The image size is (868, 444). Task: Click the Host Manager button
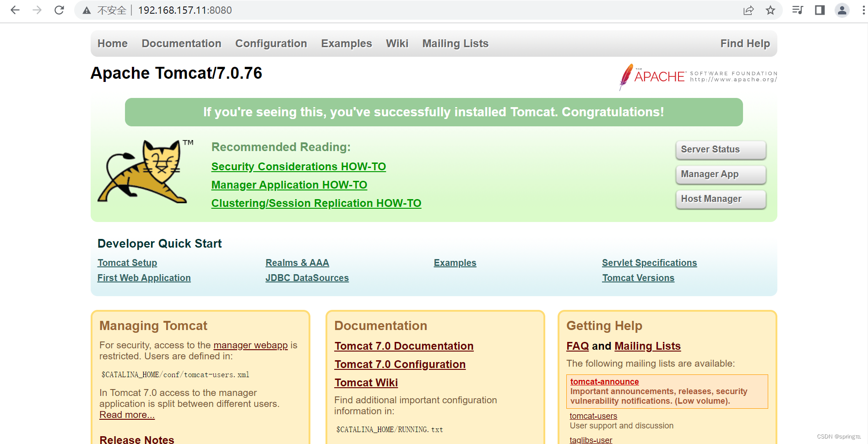721,199
